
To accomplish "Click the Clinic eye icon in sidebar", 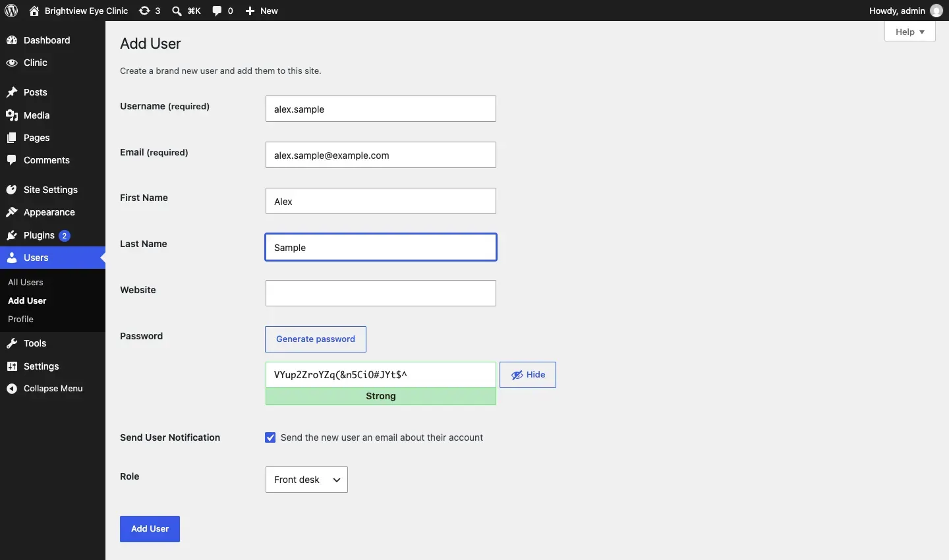I will 12,63.
